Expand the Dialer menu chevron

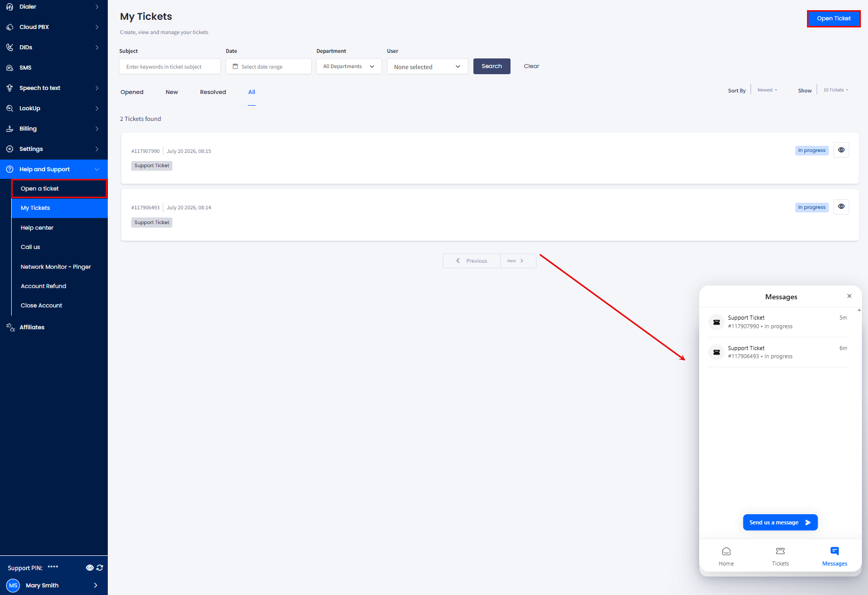[97, 7]
